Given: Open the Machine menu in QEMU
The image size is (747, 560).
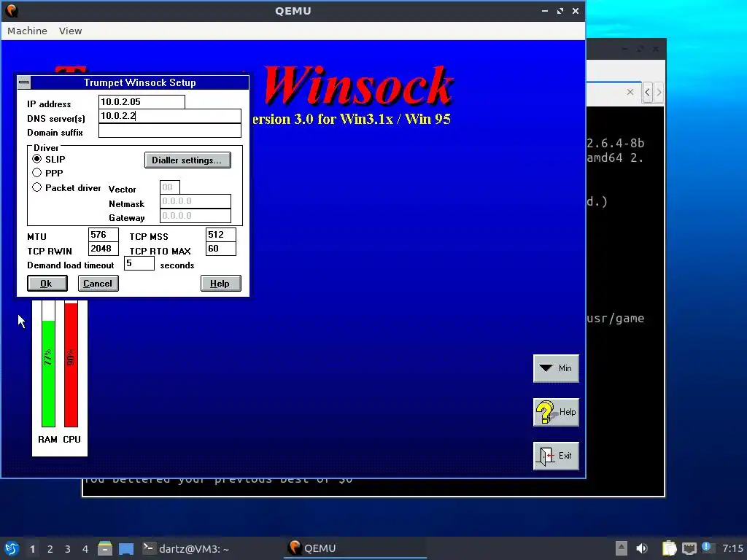Looking at the screenshot, I should [x=27, y=31].
